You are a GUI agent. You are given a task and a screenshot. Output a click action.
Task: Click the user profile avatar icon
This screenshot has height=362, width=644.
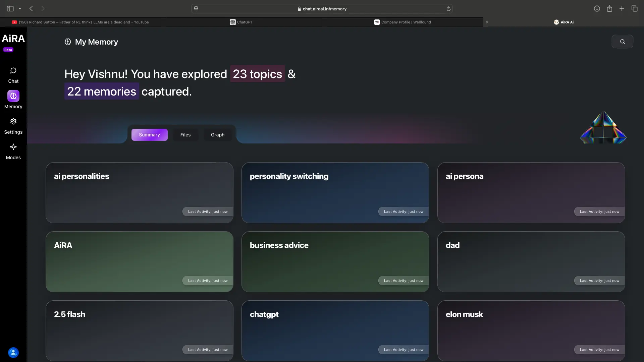tap(13, 353)
